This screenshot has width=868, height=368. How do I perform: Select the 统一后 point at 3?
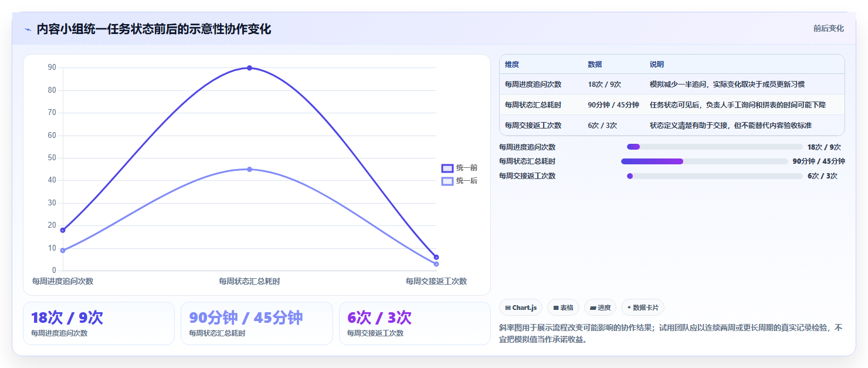click(436, 264)
